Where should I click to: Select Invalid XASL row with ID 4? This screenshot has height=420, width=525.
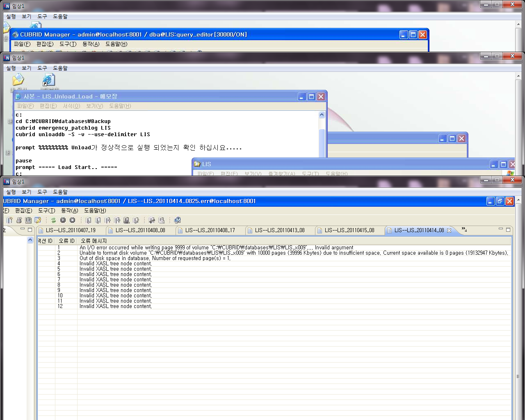coord(274,264)
